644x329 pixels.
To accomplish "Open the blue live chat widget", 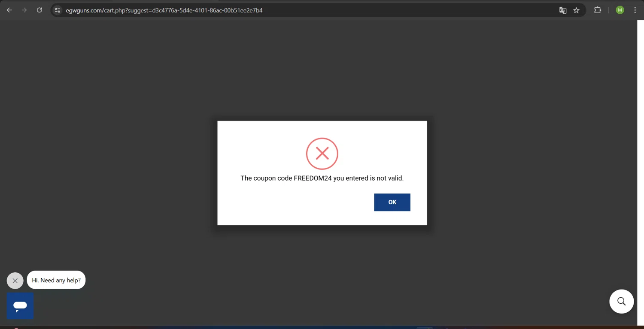I will click(20, 306).
